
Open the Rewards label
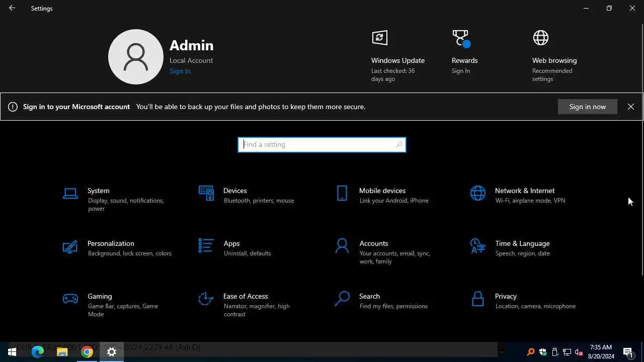click(x=465, y=60)
